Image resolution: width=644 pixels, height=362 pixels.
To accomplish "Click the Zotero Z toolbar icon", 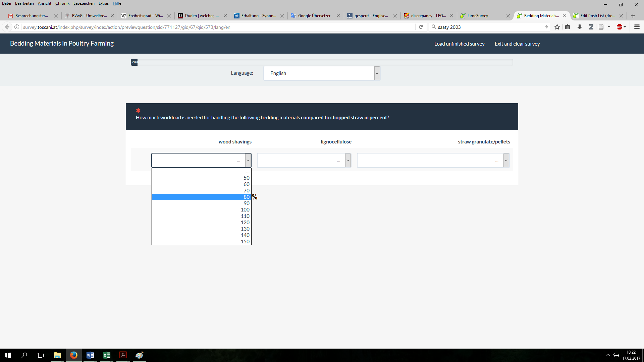I will click(x=591, y=27).
